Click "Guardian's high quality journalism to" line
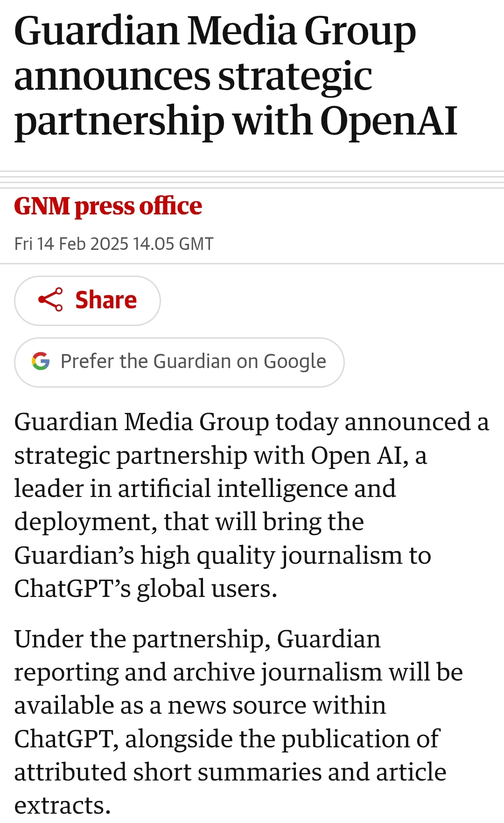The image size is (504, 823). (222, 555)
